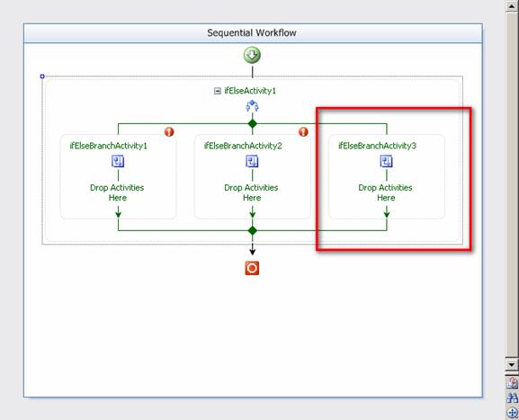Select the ifElseBranchActivity3 sequence icon
The height and width of the screenshot is (420, 519).
pyautogui.click(x=386, y=162)
